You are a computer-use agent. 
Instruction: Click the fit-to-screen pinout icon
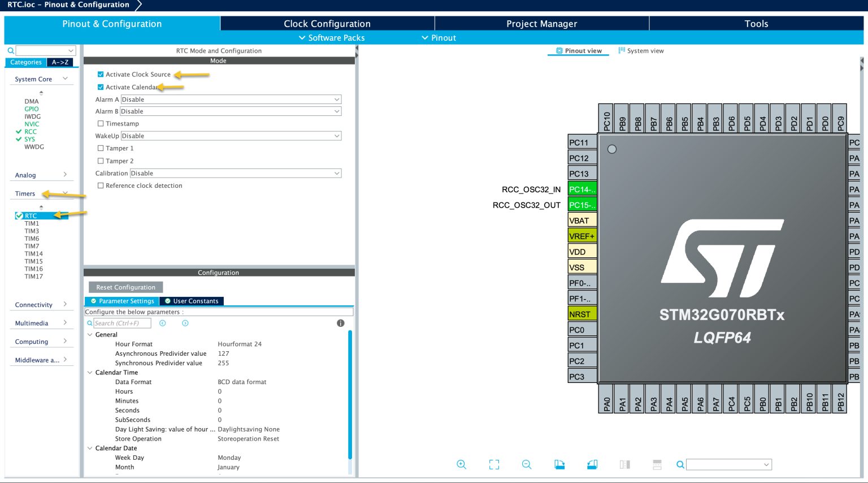coord(494,464)
